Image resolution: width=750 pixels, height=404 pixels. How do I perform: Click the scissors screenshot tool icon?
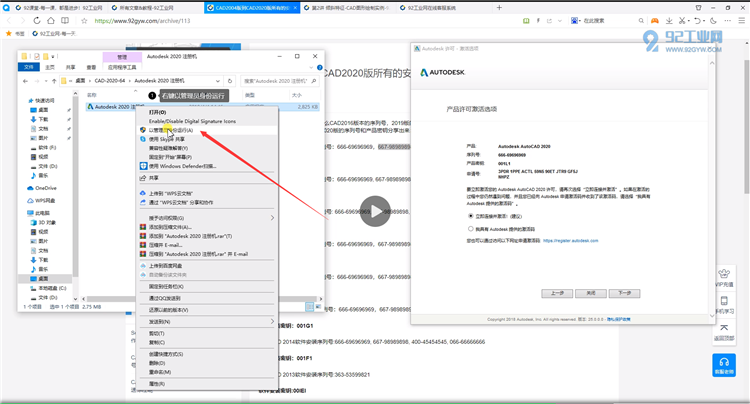point(682,21)
